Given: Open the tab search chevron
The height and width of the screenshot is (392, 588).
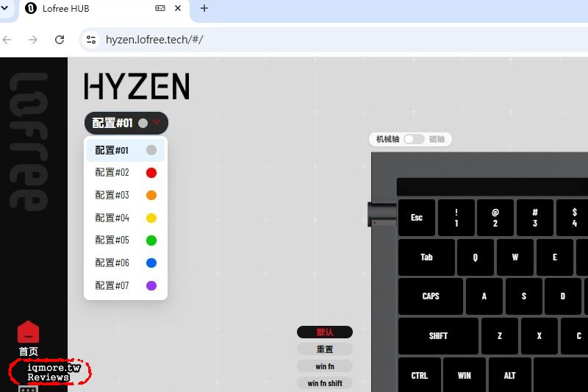Looking at the screenshot, I should (x=4, y=7).
